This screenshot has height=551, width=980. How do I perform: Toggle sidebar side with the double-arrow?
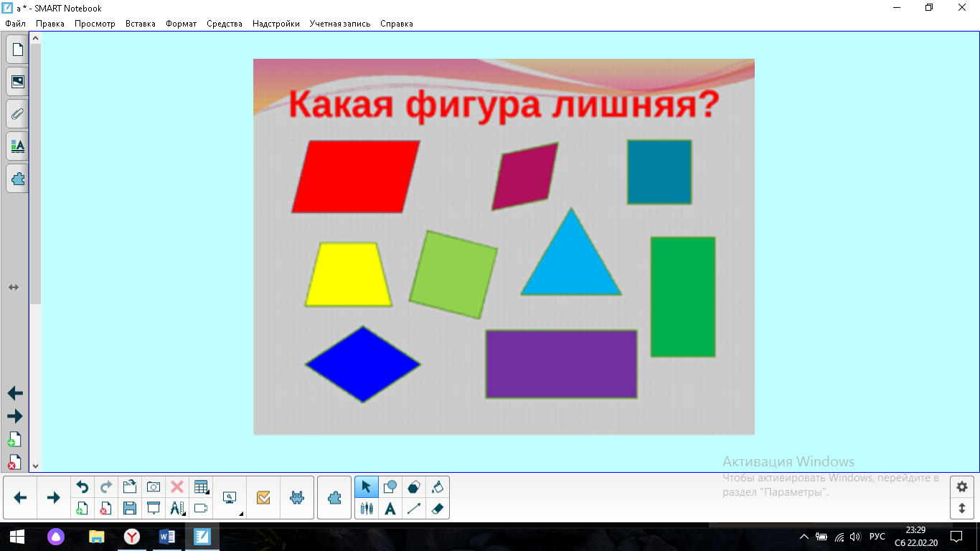(x=14, y=287)
